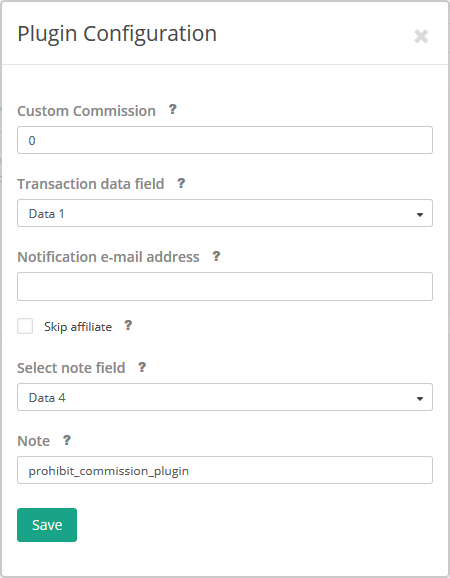Screen dimensions: 450x578
Task: Enable the Skip affiliate checkbox
Action: tap(25, 326)
